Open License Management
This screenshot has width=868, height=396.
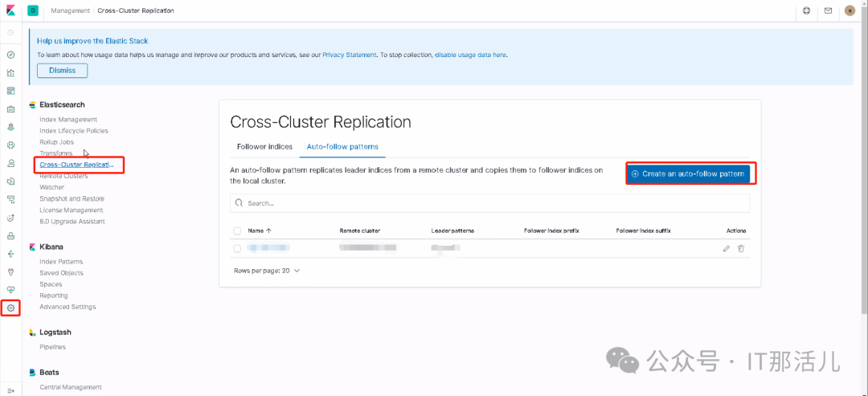(72, 210)
